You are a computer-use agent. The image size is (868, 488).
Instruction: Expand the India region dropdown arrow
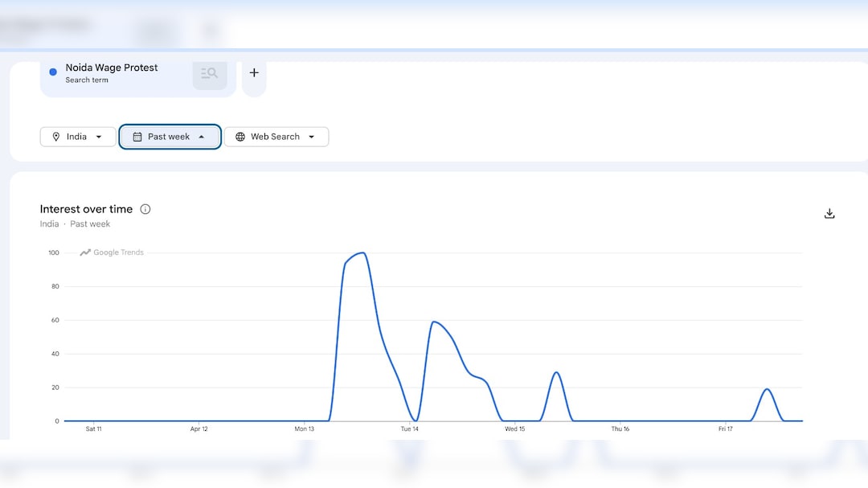(99, 137)
